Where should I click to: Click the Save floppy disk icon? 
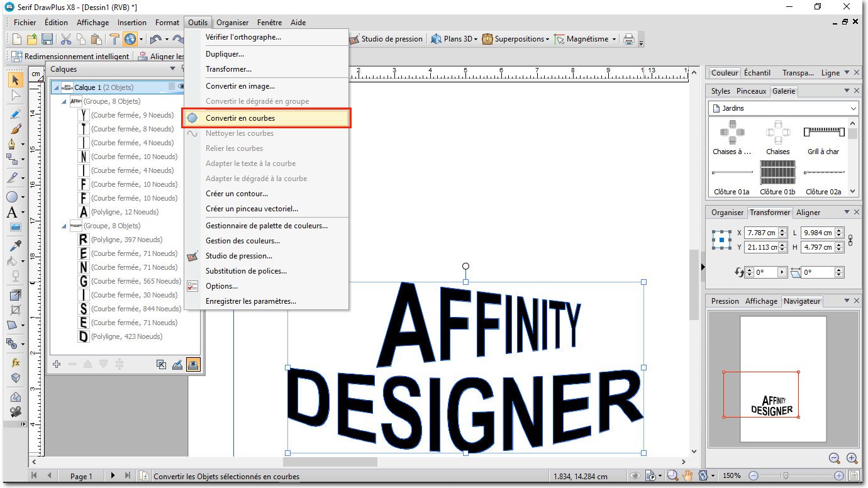(x=47, y=39)
